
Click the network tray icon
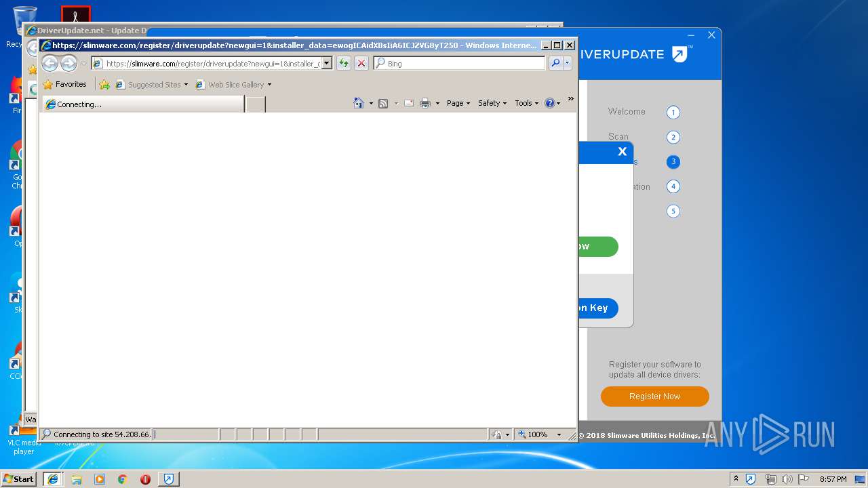[770, 479]
